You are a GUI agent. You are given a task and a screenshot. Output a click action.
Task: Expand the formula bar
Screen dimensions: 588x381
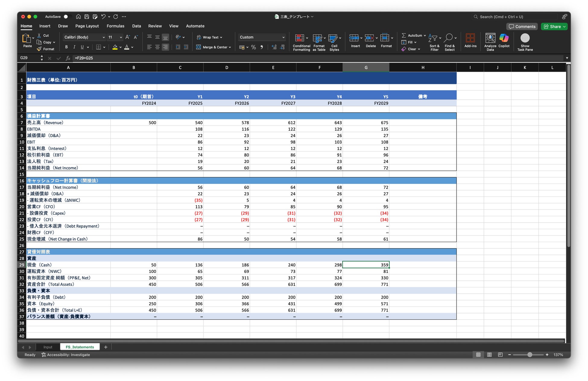567,58
